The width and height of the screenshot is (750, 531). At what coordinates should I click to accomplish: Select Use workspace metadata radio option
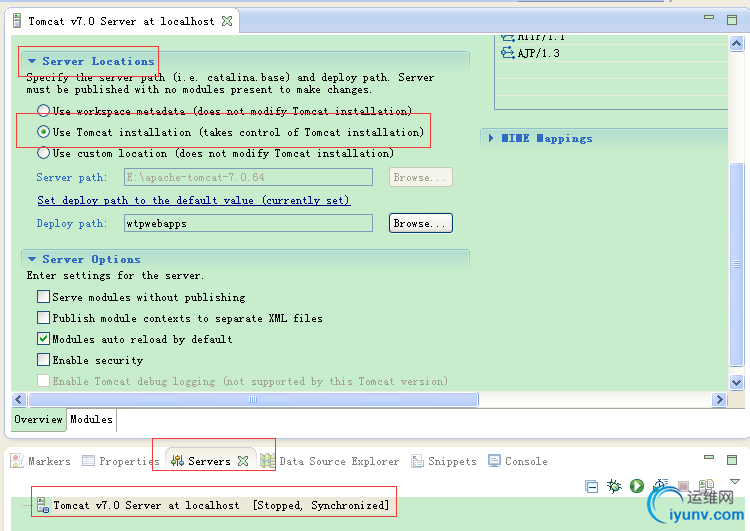(x=44, y=111)
